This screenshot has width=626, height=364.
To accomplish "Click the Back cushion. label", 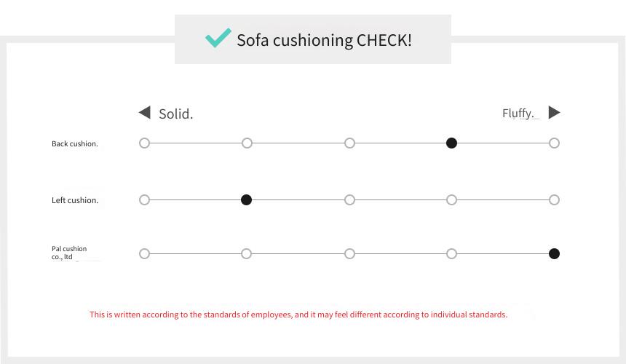I will click(75, 143).
